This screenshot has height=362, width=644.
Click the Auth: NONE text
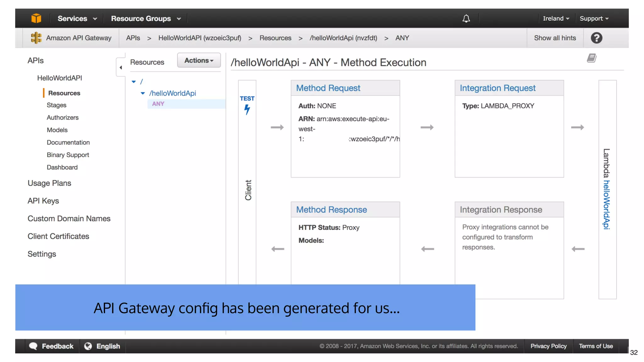317,106
